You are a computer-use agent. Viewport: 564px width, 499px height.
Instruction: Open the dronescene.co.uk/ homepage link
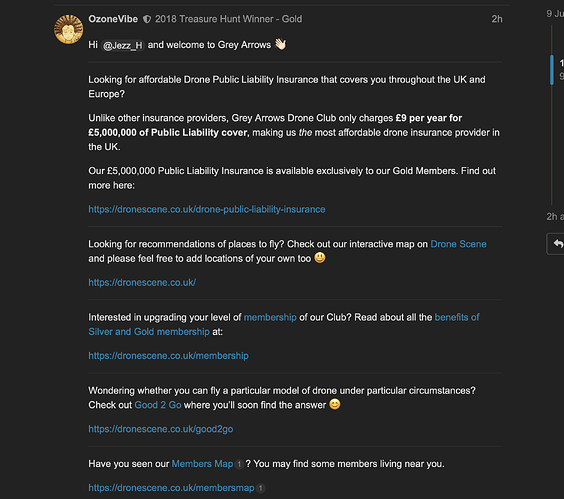tap(142, 282)
